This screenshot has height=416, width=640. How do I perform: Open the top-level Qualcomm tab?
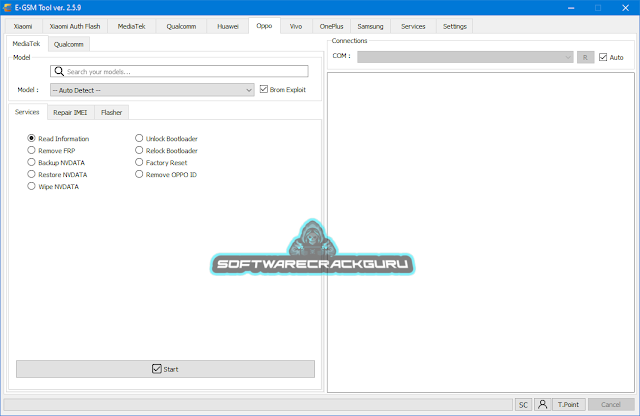pyautogui.click(x=181, y=26)
